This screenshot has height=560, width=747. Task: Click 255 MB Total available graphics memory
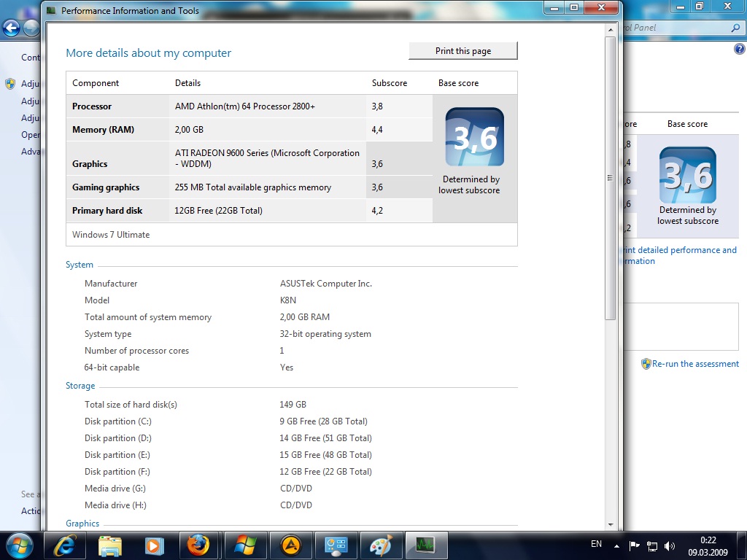tap(253, 187)
